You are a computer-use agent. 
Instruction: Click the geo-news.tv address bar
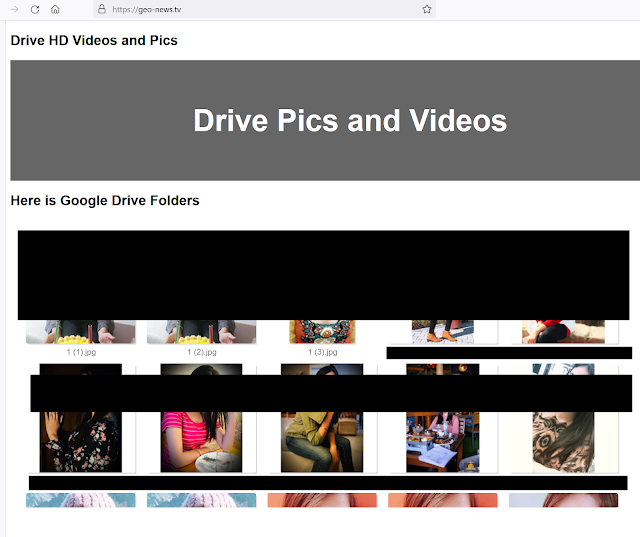[x=264, y=9]
